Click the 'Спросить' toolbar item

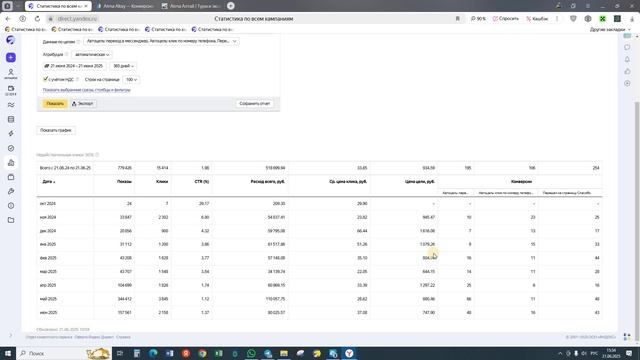(505, 19)
